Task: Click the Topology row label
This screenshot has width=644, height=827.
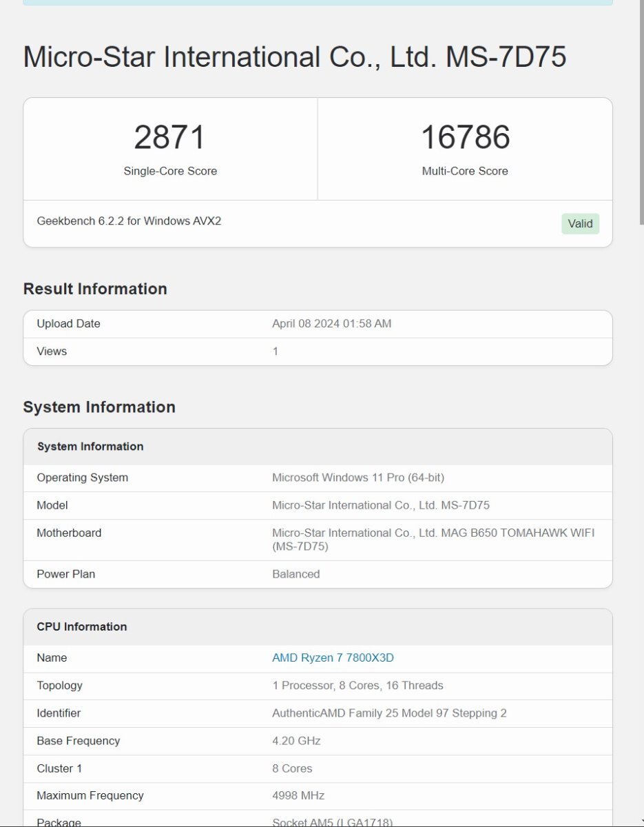Action: tap(59, 685)
